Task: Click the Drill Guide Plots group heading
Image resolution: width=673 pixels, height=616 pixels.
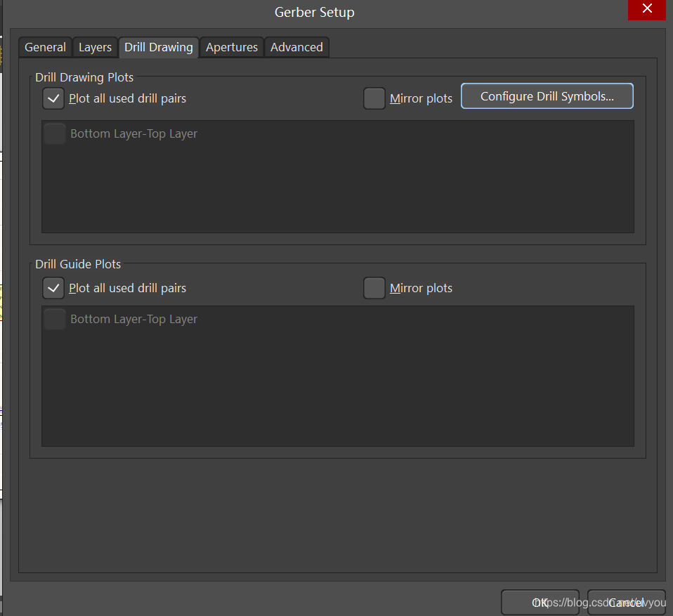Action: coord(78,264)
